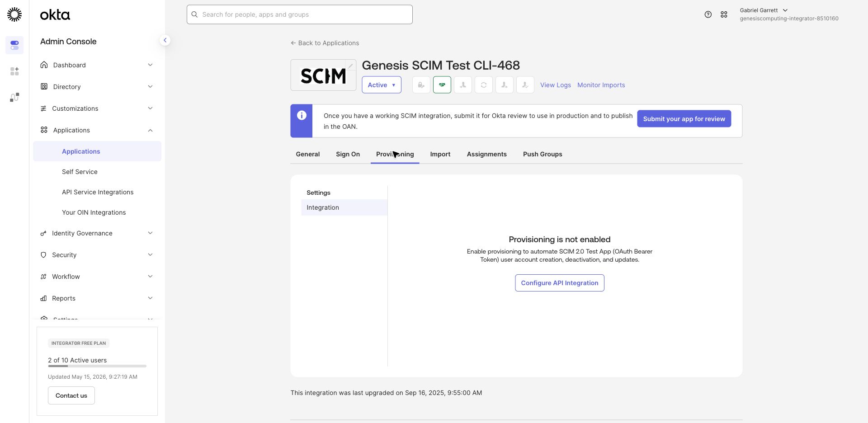This screenshot has height=423, width=868.
Task: Switch to the Import tab
Action: click(440, 154)
